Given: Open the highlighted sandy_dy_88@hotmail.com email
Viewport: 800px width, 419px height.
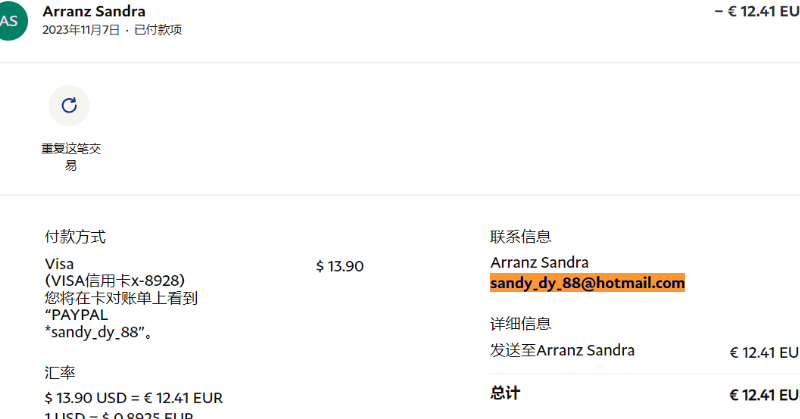Looking at the screenshot, I should (587, 283).
